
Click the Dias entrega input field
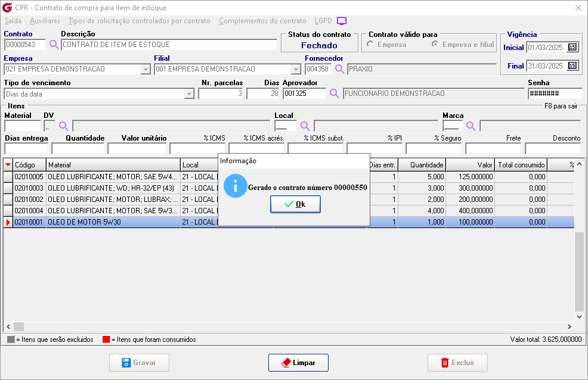26,149
